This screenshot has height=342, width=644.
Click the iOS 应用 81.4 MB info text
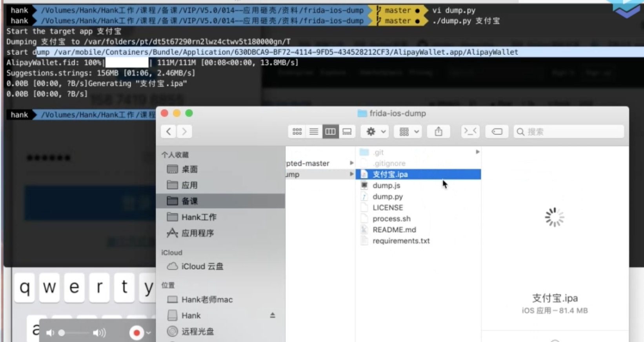click(x=555, y=311)
